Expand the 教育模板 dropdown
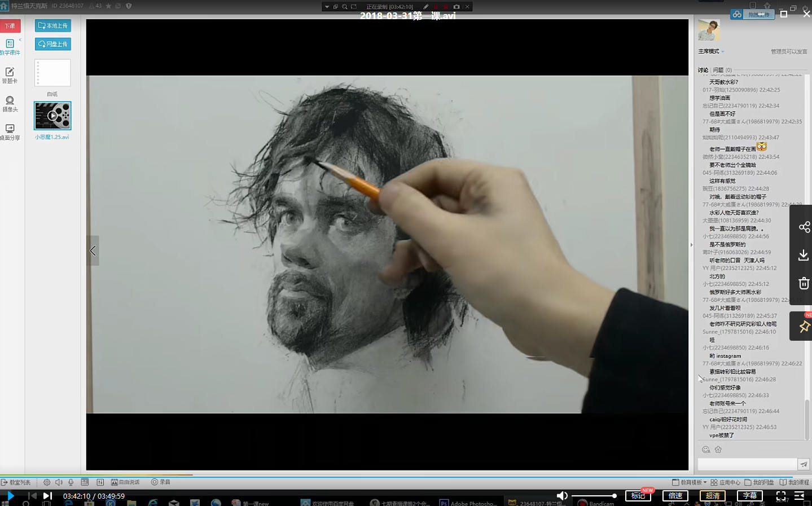The width and height of the screenshot is (812, 506). [x=690, y=482]
